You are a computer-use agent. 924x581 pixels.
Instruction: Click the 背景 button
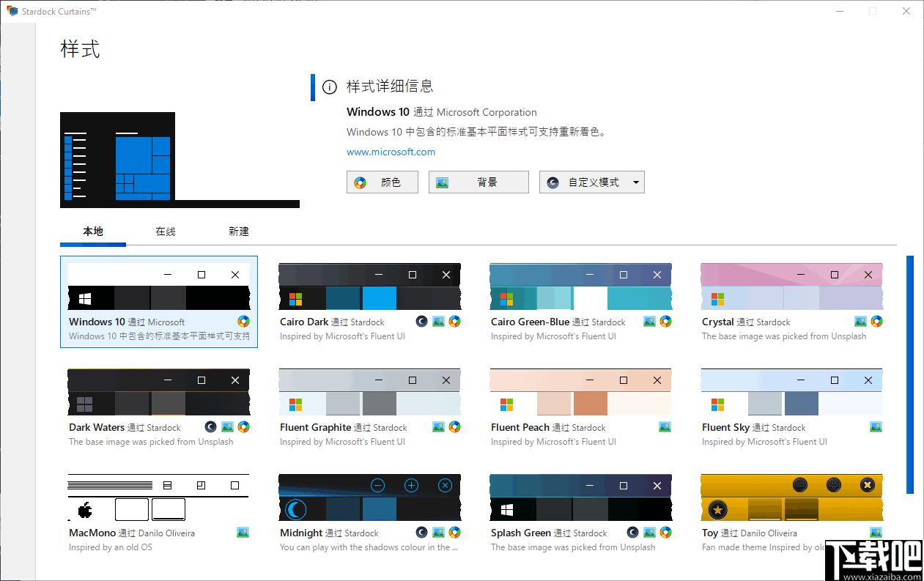[478, 182]
